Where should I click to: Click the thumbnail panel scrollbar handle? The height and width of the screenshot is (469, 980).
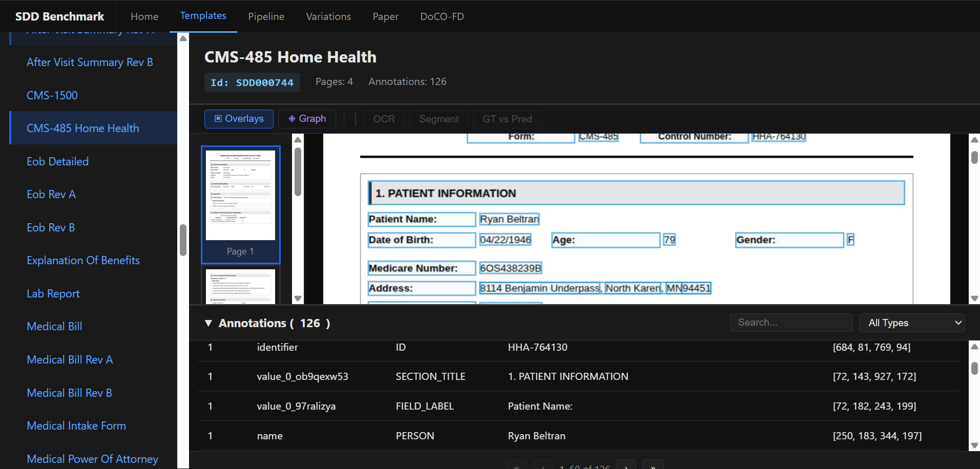pos(298,172)
